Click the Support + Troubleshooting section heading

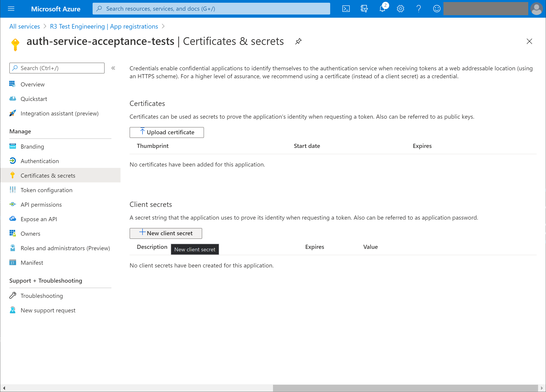pos(46,281)
